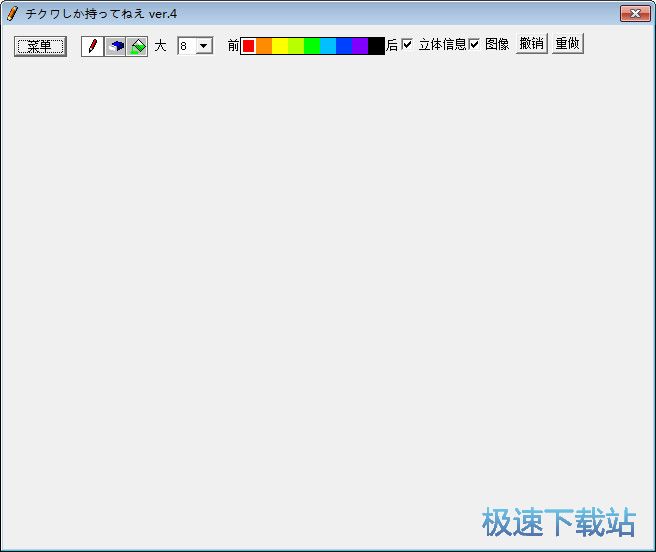Select the red pen drawing tool
This screenshot has height=552, width=656.
[x=92, y=46]
